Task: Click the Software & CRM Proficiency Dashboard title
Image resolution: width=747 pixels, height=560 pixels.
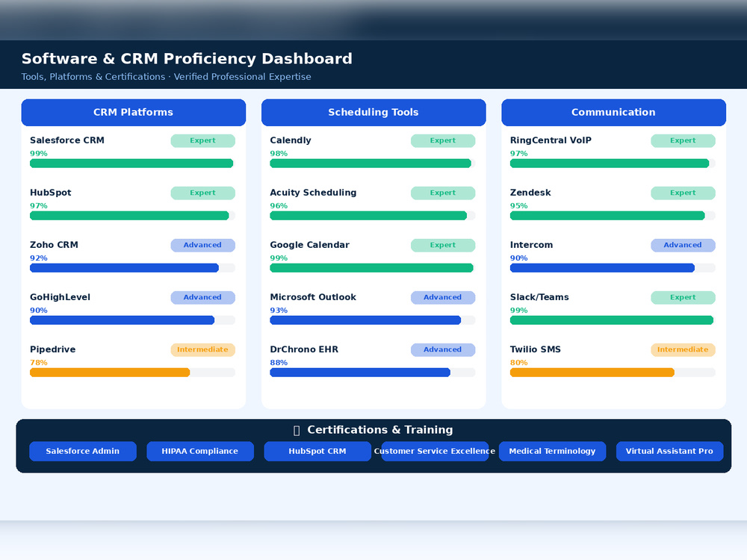Action: coord(187,58)
